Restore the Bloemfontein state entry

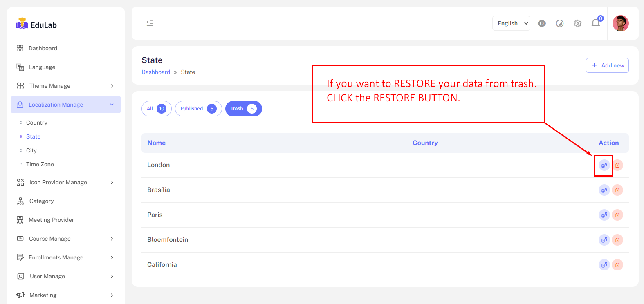click(x=604, y=240)
